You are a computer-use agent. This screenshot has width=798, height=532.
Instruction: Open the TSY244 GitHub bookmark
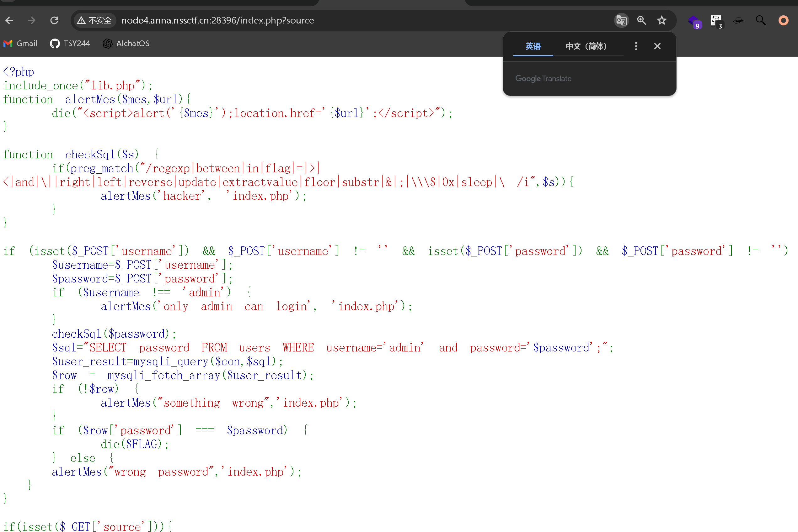click(70, 44)
